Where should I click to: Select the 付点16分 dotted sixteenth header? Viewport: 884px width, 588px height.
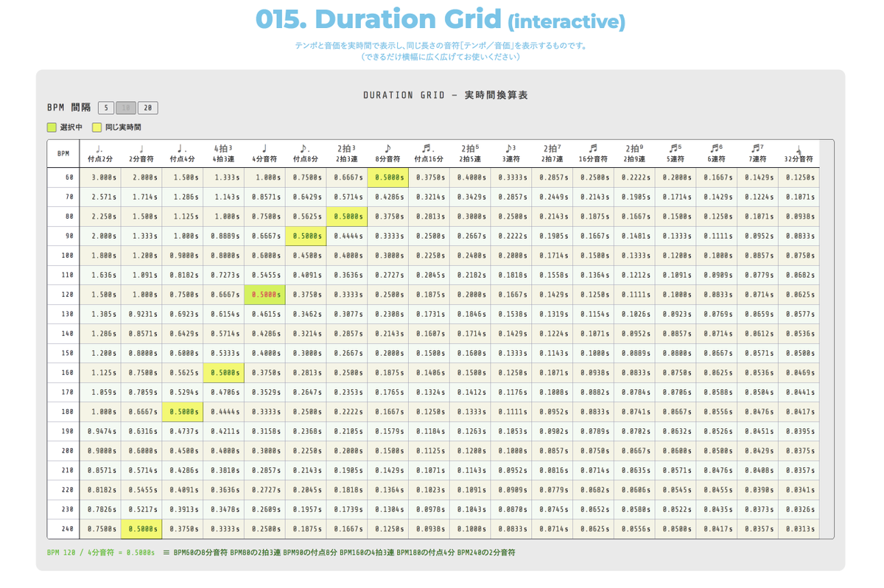coord(429,153)
